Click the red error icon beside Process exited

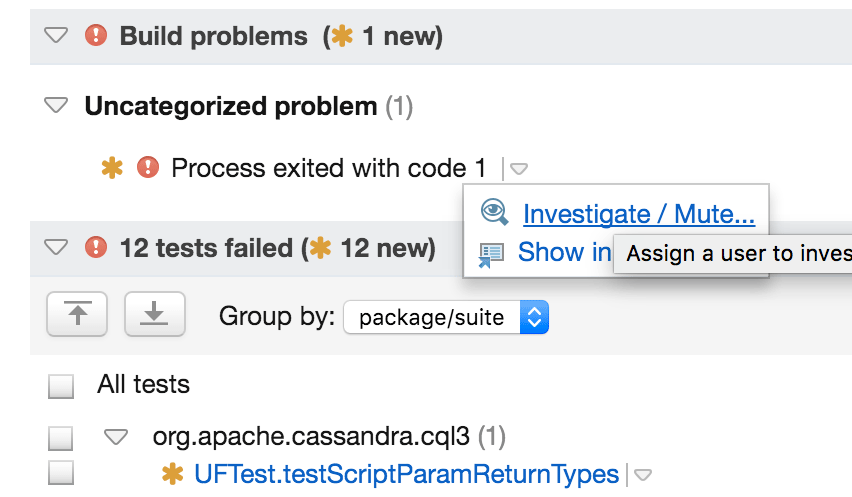click(x=148, y=168)
